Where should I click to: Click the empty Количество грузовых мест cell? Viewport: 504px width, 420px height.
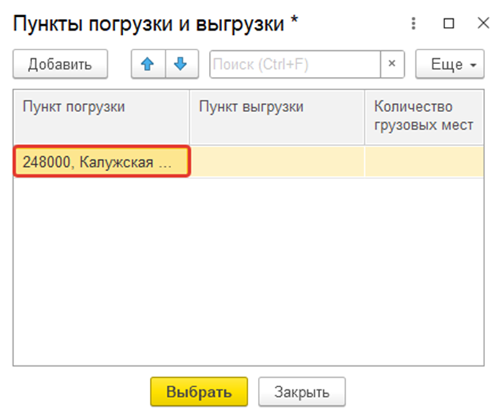pos(425,162)
